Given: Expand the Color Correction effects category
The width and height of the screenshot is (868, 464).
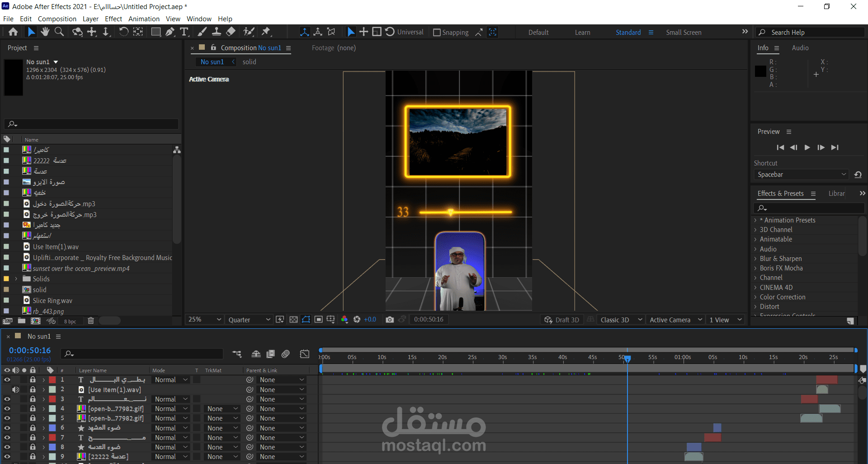Looking at the screenshot, I should coord(755,297).
